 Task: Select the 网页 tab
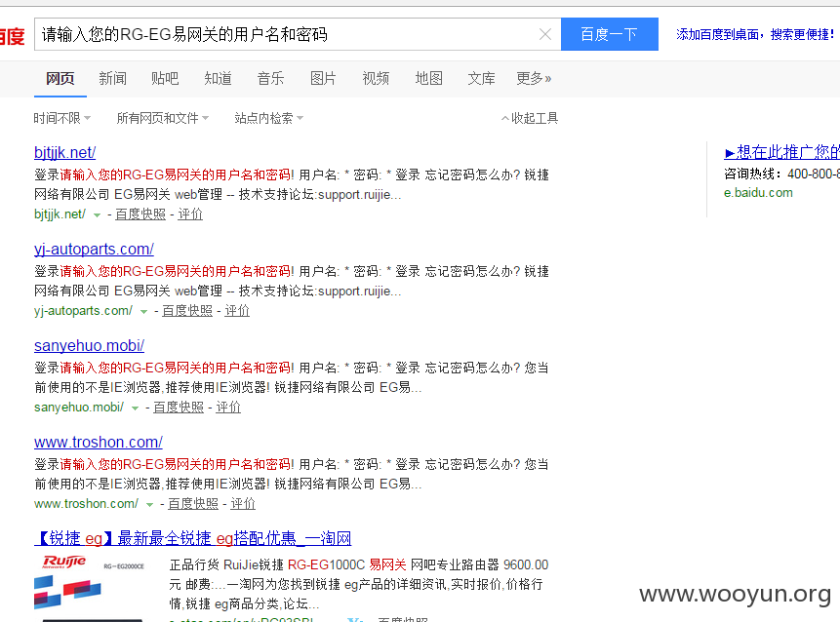tap(60, 79)
